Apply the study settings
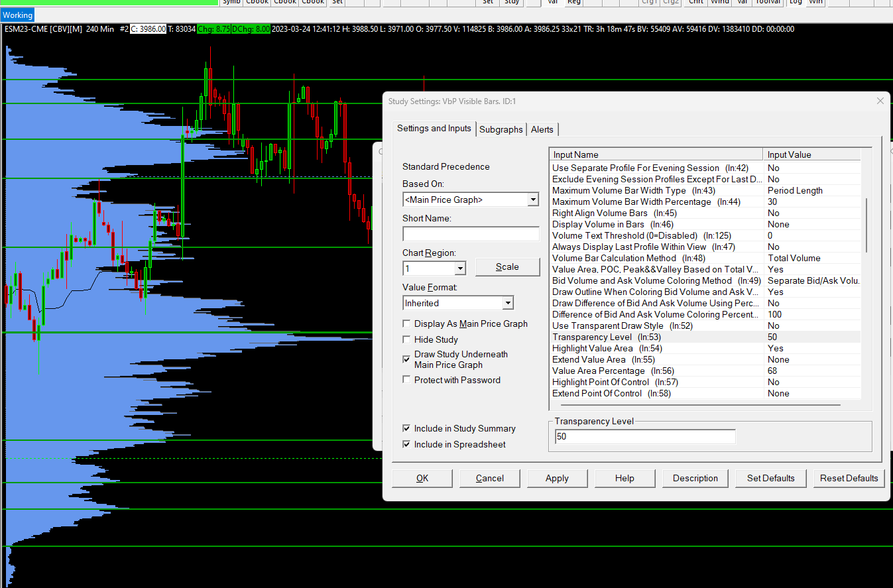 (x=557, y=478)
